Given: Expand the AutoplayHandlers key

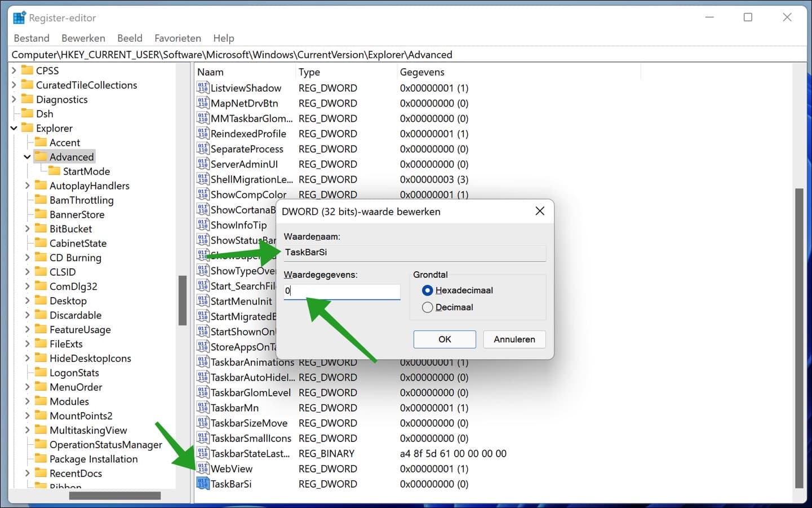Looking at the screenshot, I should point(27,185).
